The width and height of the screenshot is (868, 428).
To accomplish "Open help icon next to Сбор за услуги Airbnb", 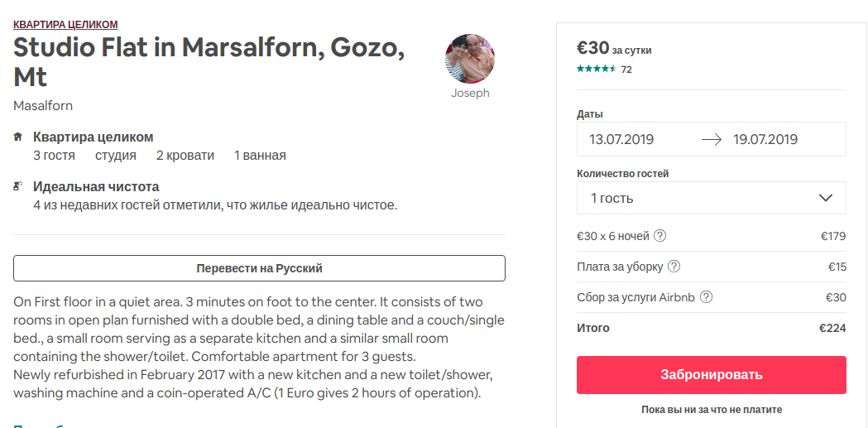I will point(706,297).
